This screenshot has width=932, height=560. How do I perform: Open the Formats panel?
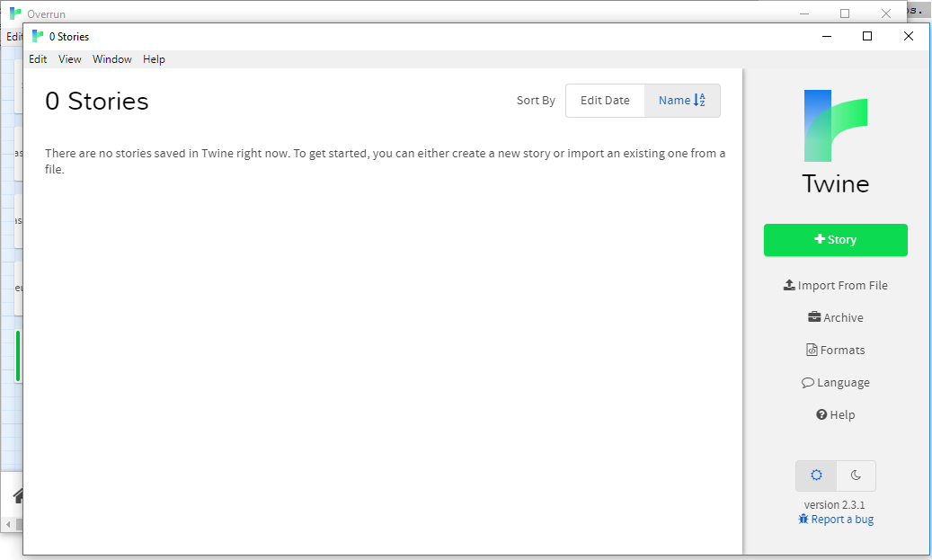[835, 350]
